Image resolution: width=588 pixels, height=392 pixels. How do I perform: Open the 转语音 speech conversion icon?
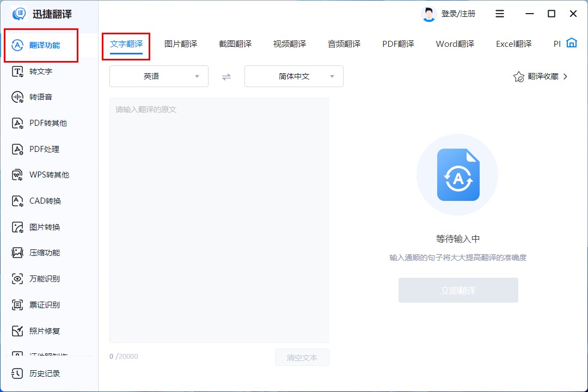18,97
